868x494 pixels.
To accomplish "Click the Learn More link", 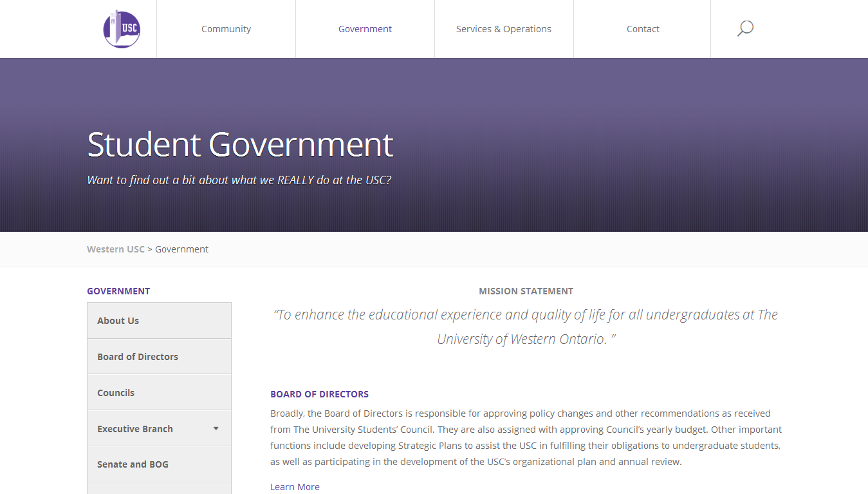I will (295, 487).
